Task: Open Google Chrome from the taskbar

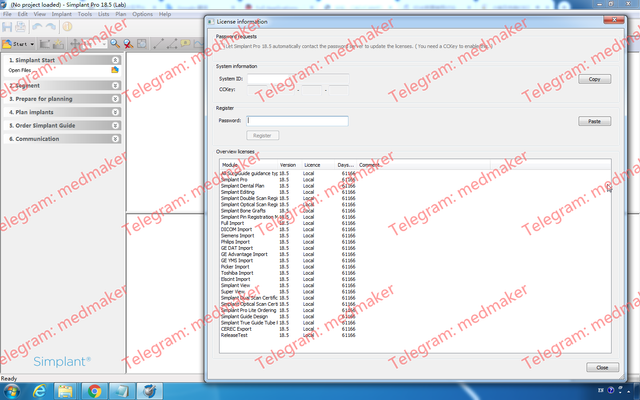Action: tap(94, 391)
